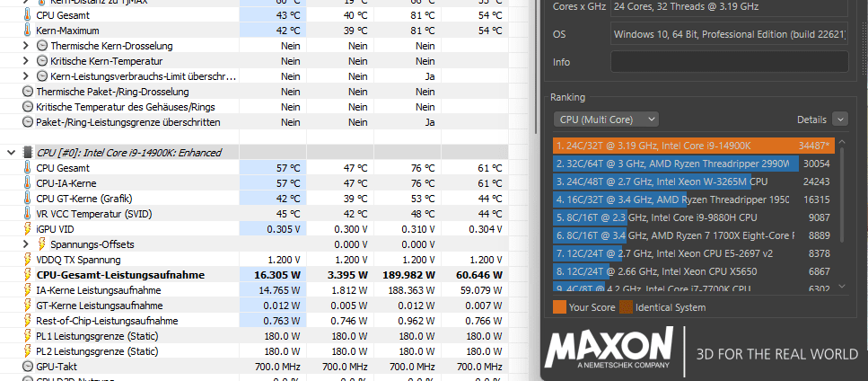Select AMD Ryzen 7 1700X ranking entry
The height and width of the screenshot is (381, 868).
(x=694, y=235)
